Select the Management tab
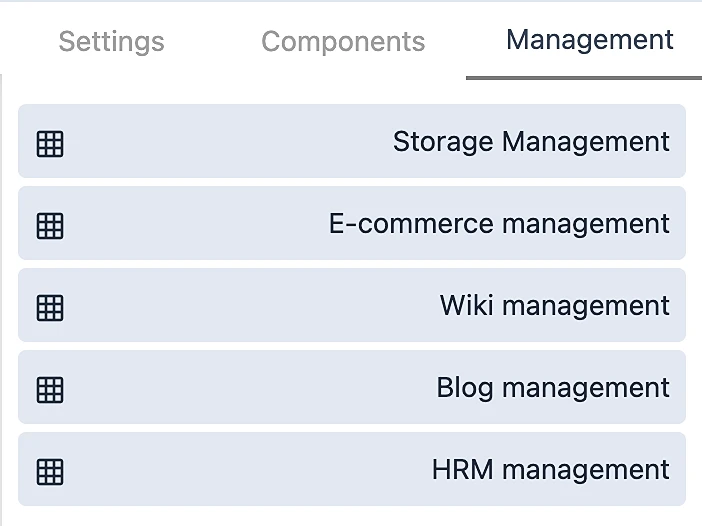702x526 pixels. coord(589,40)
